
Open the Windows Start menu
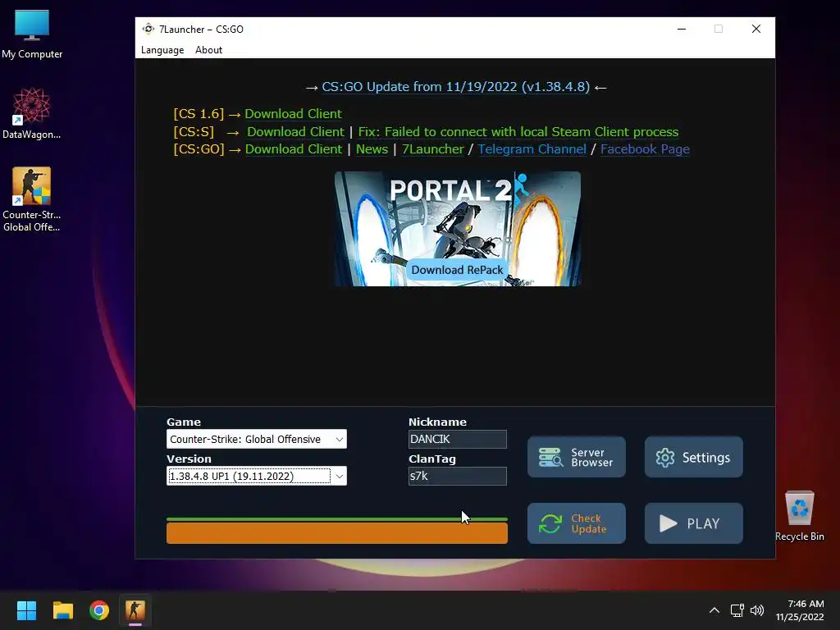point(26,610)
